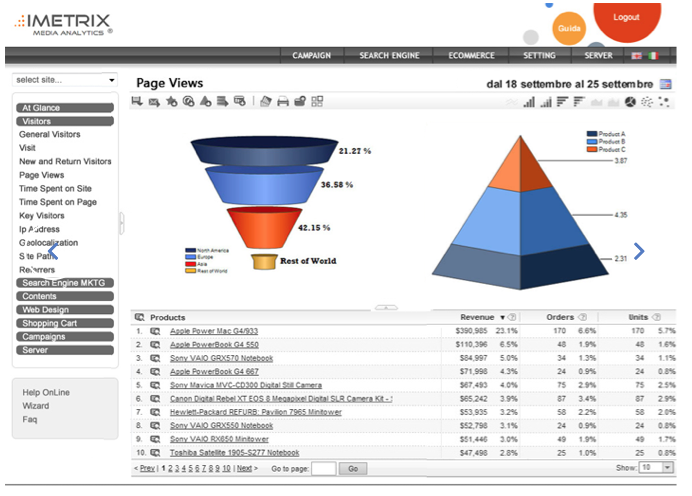692x496 pixels.
Task: Select Time Spent on Site in sidebar
Action: point(56,188)
